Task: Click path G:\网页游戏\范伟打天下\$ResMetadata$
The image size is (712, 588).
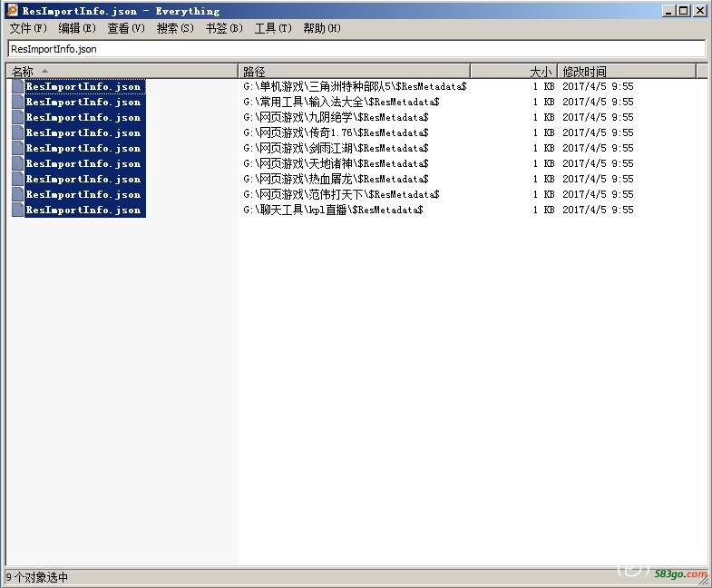Action: (x=341, y=194)
